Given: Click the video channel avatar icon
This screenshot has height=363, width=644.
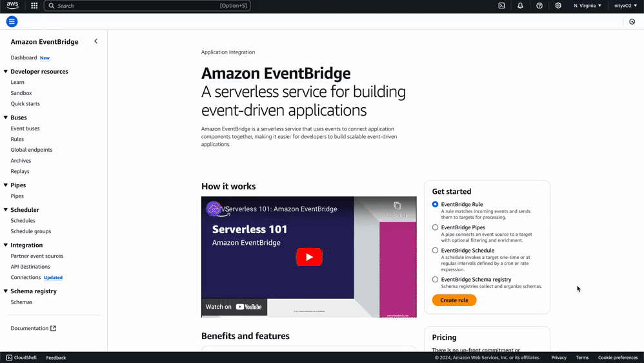Looking at the screenshot, I should 214,209.
